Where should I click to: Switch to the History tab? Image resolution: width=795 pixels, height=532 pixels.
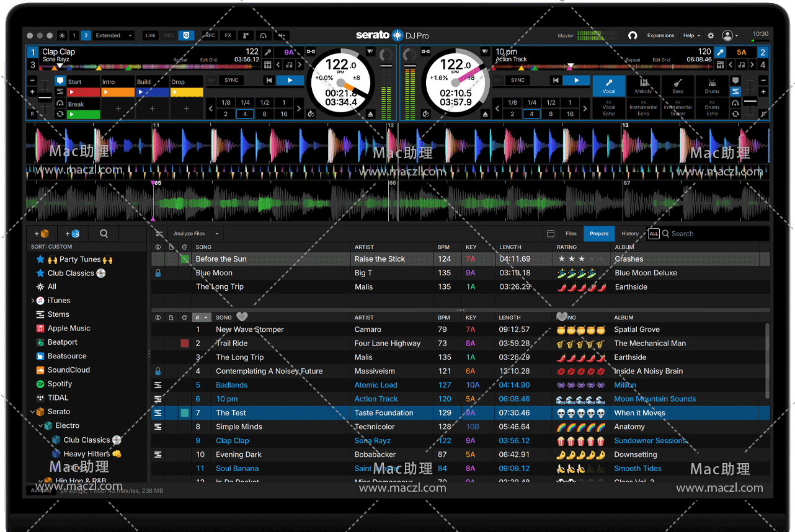(x=629, y=234)
